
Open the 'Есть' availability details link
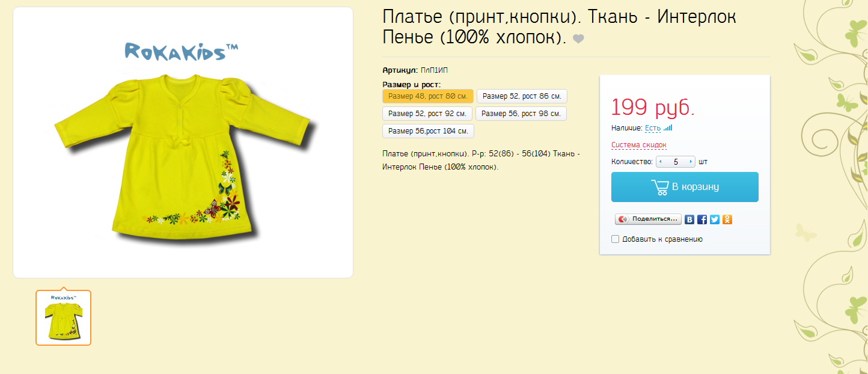[x=653, y=128]
